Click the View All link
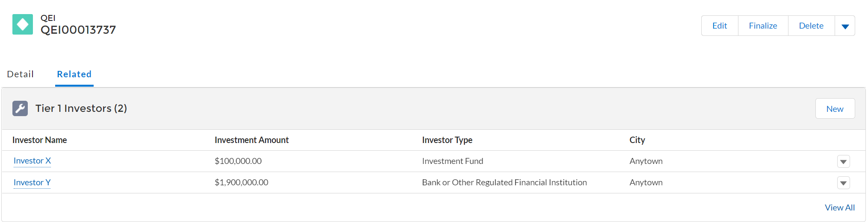868x222 pixels. click(839, 207)
